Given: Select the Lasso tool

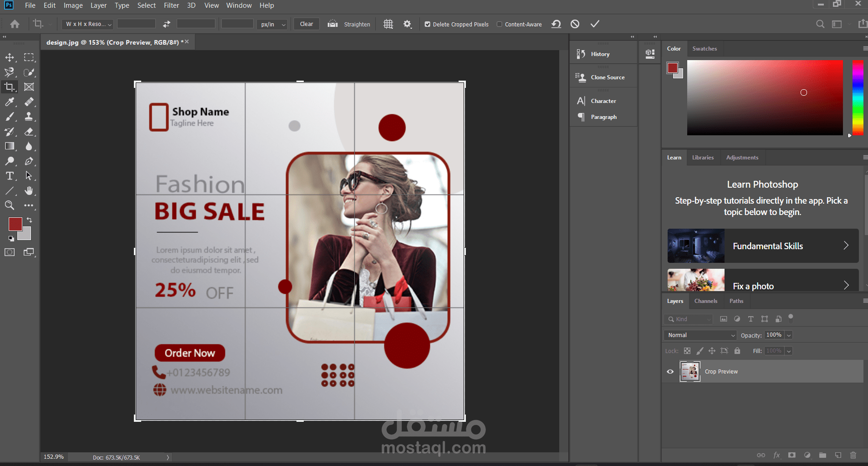Looking at the screenshot, I should point(10,72).
